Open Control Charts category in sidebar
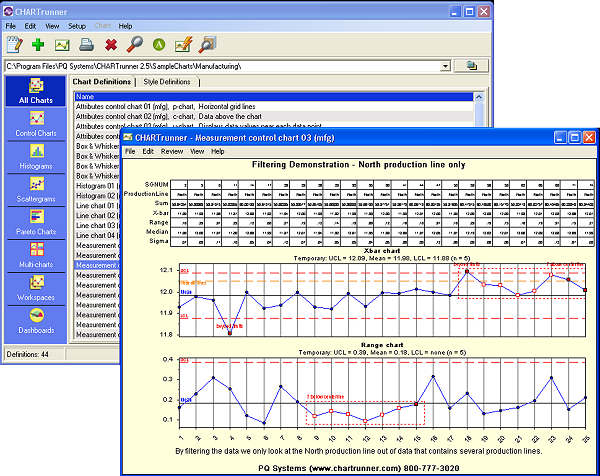Screen dimensions: 600x476 pyautogui.click(x=36, y=124)
